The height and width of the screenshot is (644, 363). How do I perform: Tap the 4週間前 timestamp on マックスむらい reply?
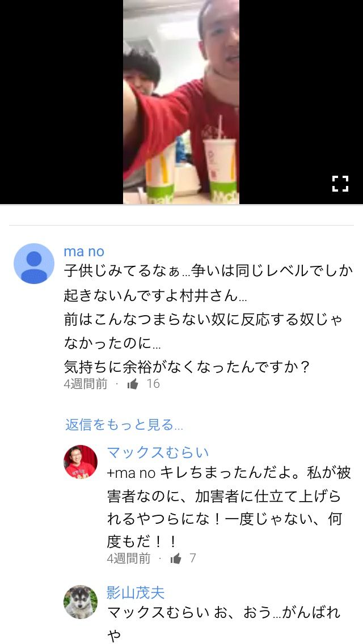[x=129, y=558]
